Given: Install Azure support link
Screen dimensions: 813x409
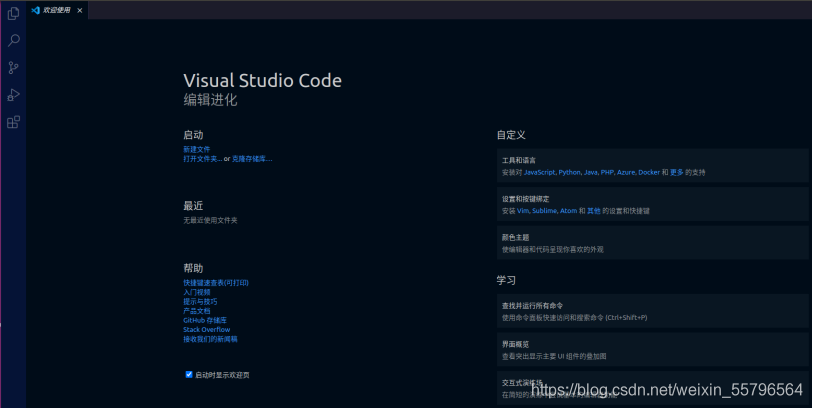Looking at the screenshot, I should pyautogui.click(x=626, y=172).
